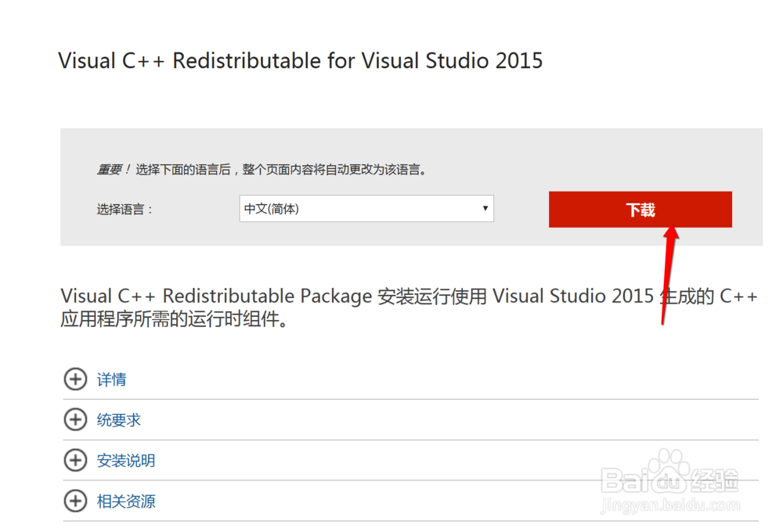This screenshot has height=532, width=783.
Task: Click the page title Visual C++ Redistributable for Visual Studio 2015
Action: (301, 61)
